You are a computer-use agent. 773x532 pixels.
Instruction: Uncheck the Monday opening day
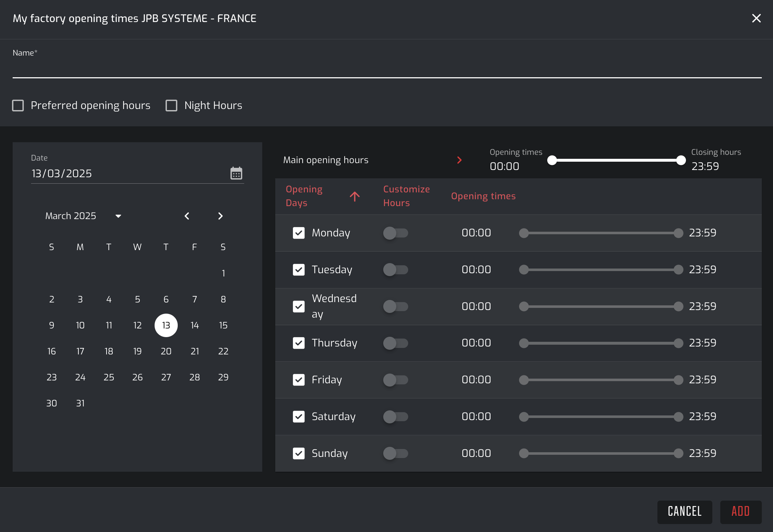click(299, 233)
